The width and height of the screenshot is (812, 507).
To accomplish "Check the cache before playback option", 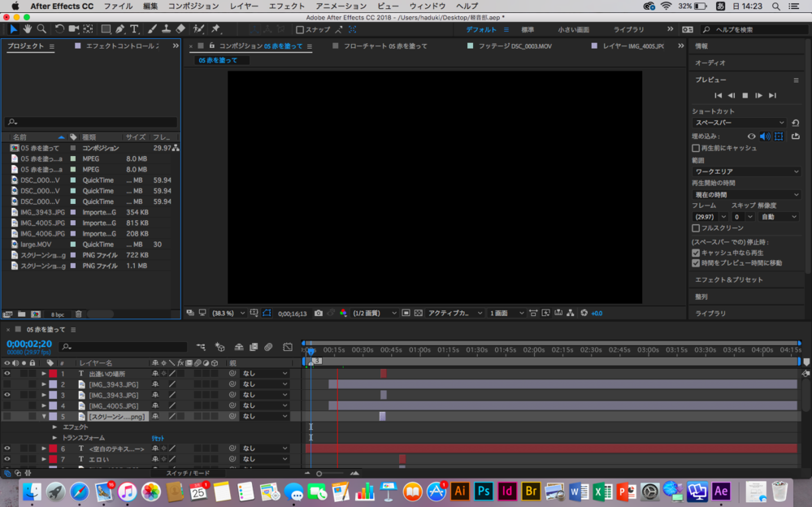I will (696, 148).
